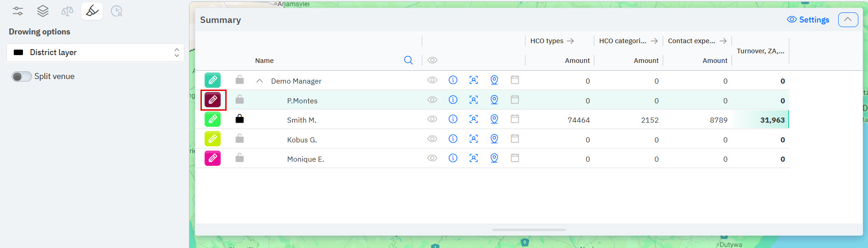
Task: Switch to the layers stack tab
Action: coord(43,11)
